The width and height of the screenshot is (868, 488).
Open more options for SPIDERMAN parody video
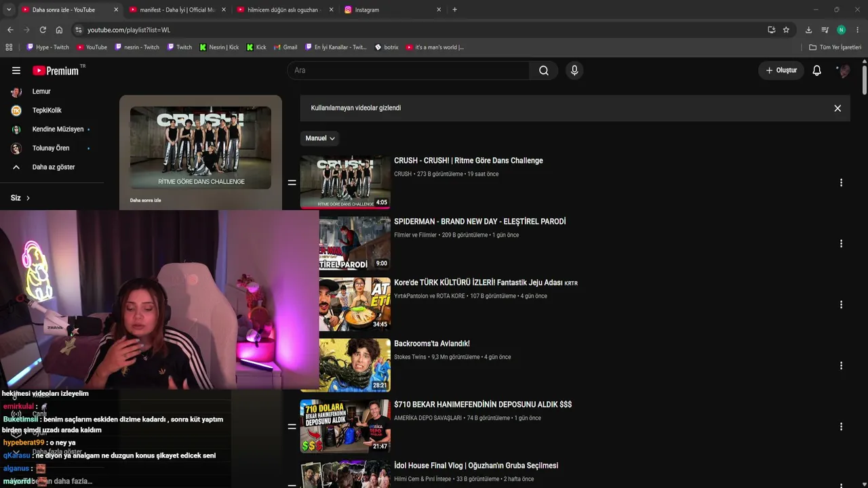click(841, 243)
